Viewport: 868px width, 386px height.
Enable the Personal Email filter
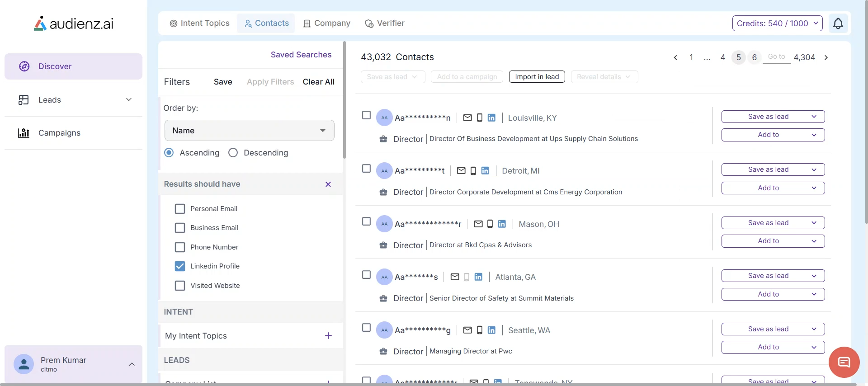180,209
